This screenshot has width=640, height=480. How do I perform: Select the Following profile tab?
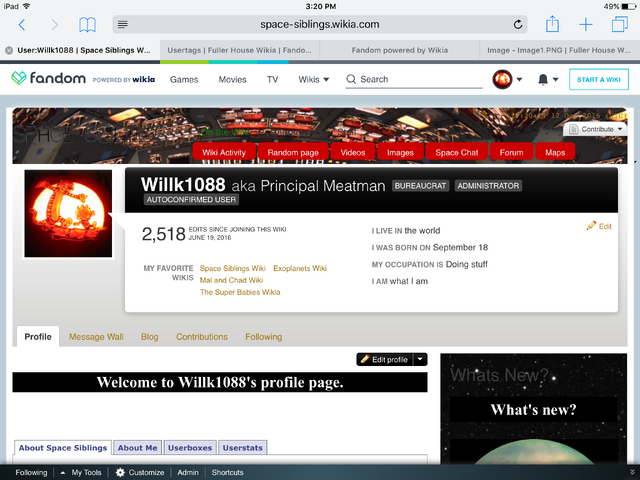(264, 337)
